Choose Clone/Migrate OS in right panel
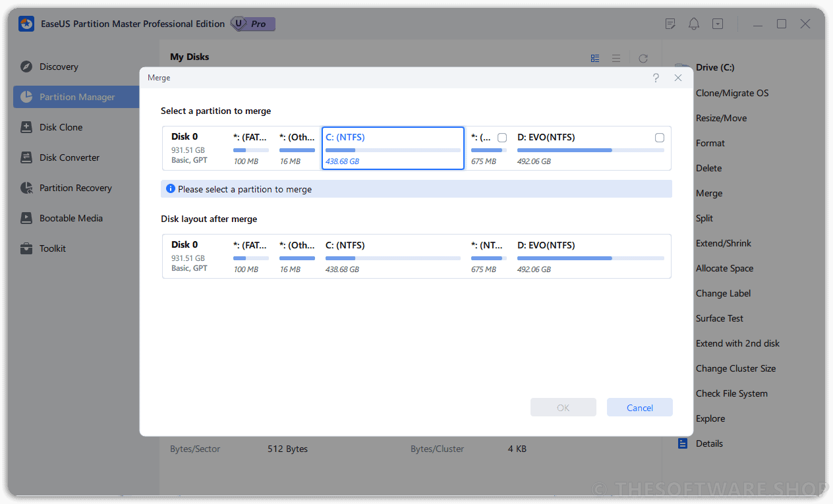 732,93
